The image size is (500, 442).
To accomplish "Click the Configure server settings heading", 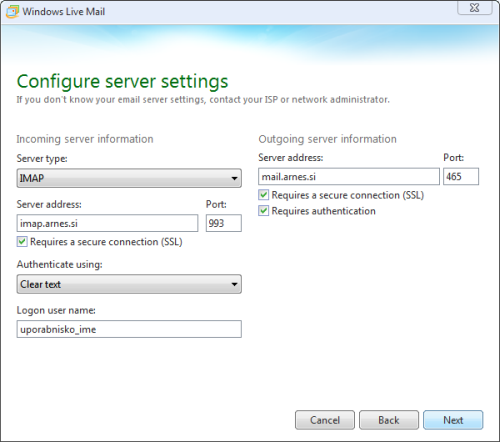I will point(122,81).
